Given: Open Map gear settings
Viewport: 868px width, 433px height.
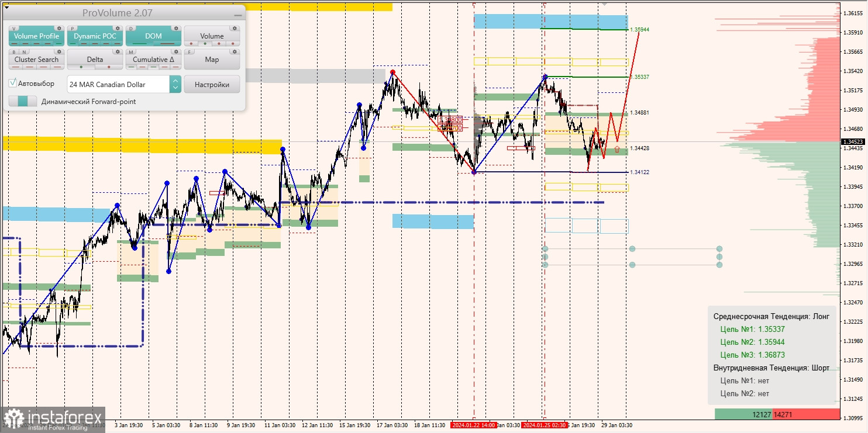Looking at the screenshot, I should (x=235, y=51).
